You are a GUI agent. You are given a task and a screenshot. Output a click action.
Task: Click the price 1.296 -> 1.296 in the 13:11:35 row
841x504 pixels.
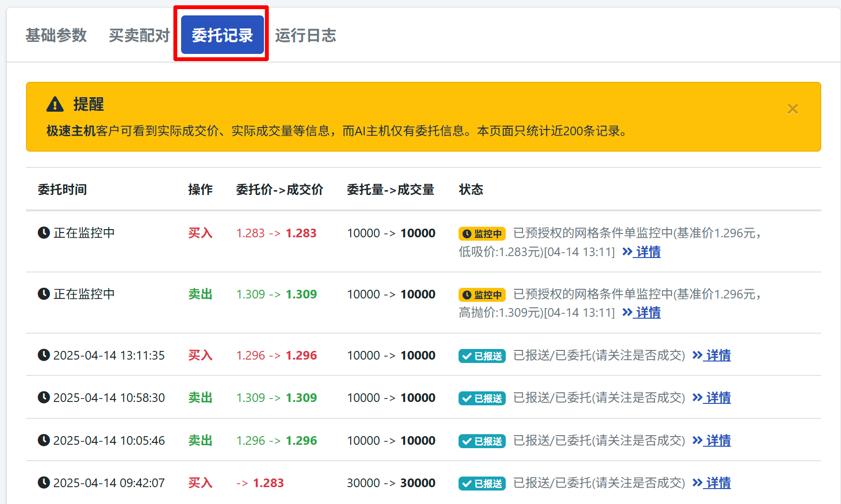276,355
